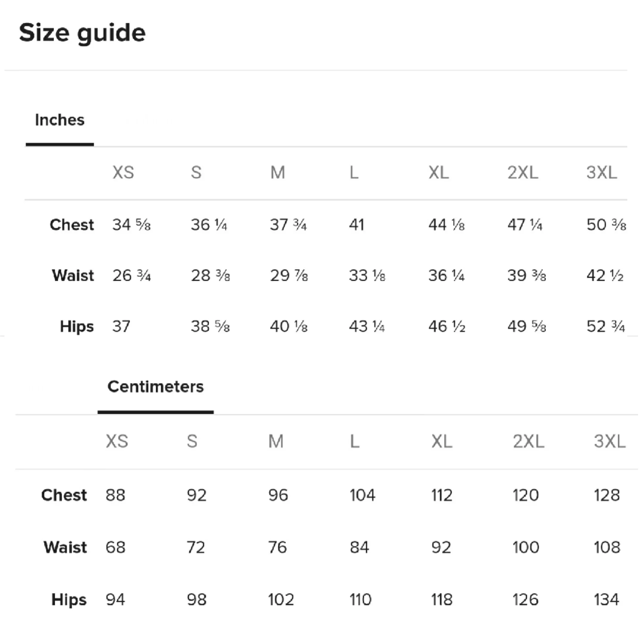Click XS column header in inches table
Screen dimensions: 644x644
pos(123,172)
